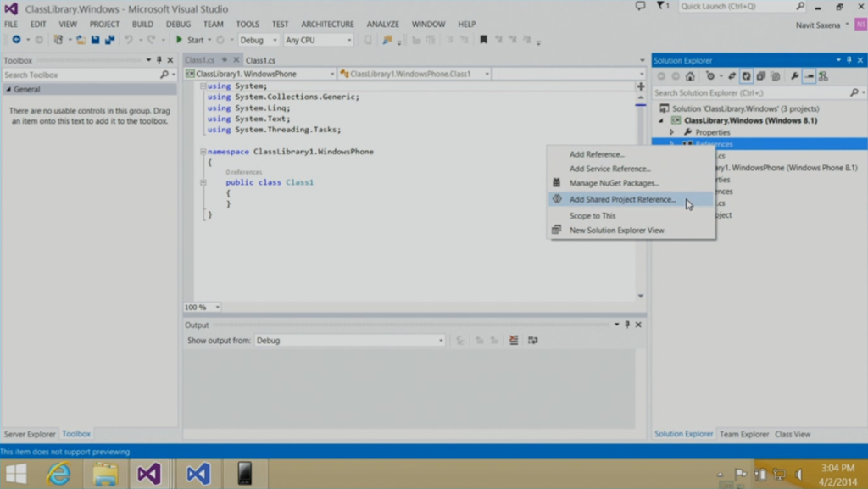Click the notifications flag in title bar
This screenshot has width=868, height=489.
click(660, 6)
